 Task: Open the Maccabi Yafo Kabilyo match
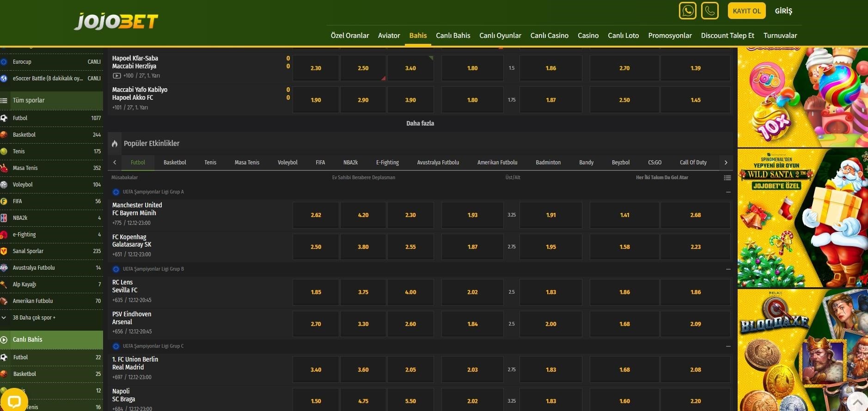(x=140, y=94)
